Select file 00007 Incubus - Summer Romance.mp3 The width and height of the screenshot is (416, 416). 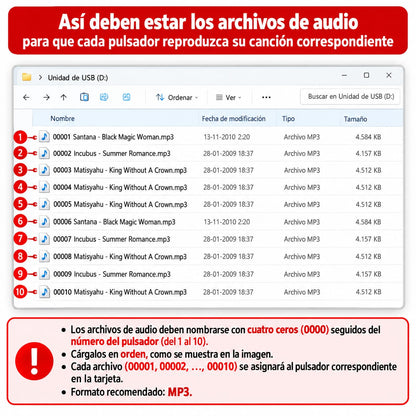click(111, 239)
